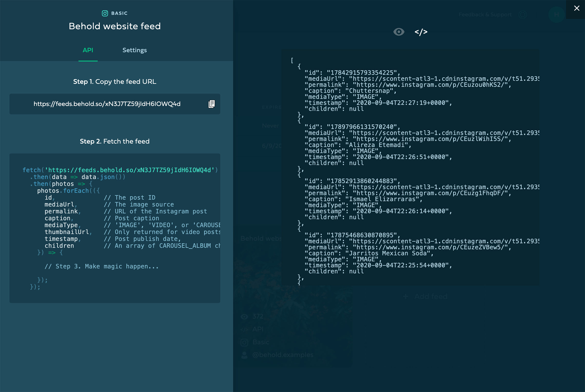Image resolution: width=585 pixels, height=392 pixels.
Task: Click the Instagram Basic icon in the header
Action: [x=105, y=13]
